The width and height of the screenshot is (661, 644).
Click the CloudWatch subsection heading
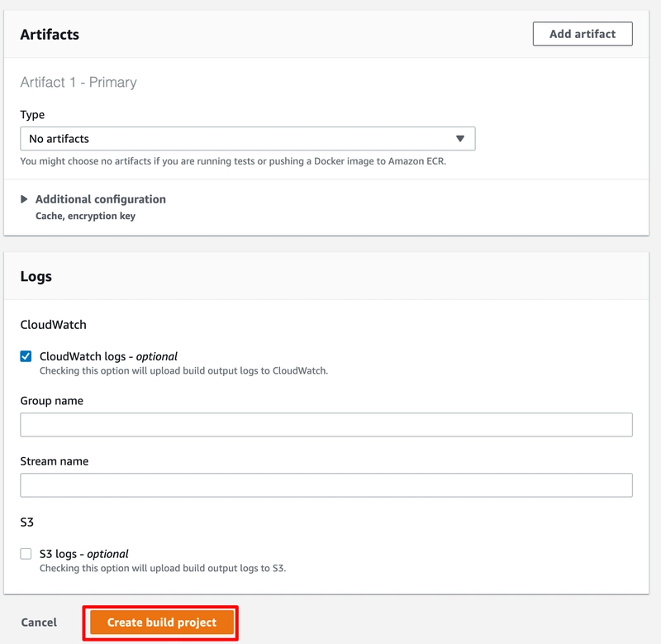click(x=53, y=325)
